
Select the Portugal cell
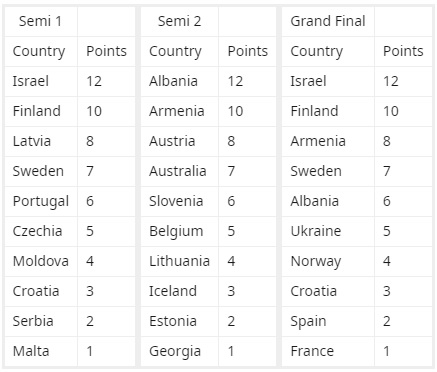pyautogui.click(x=41, y=201)
